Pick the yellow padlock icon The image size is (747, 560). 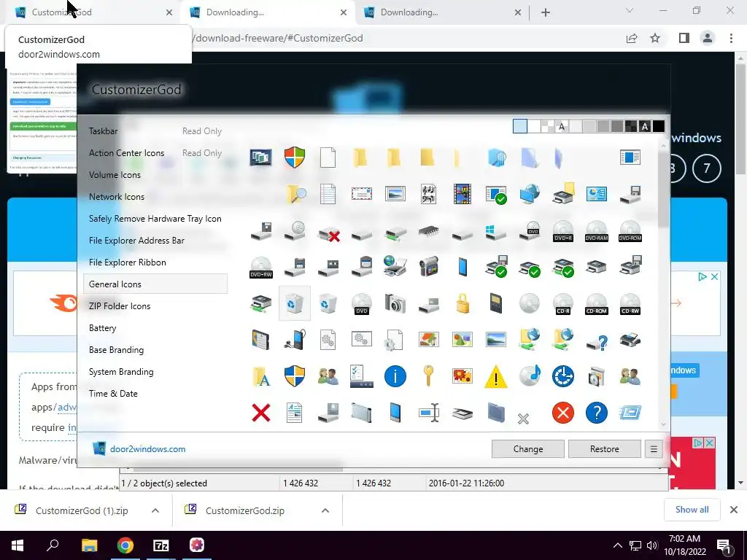click(462, 303)
